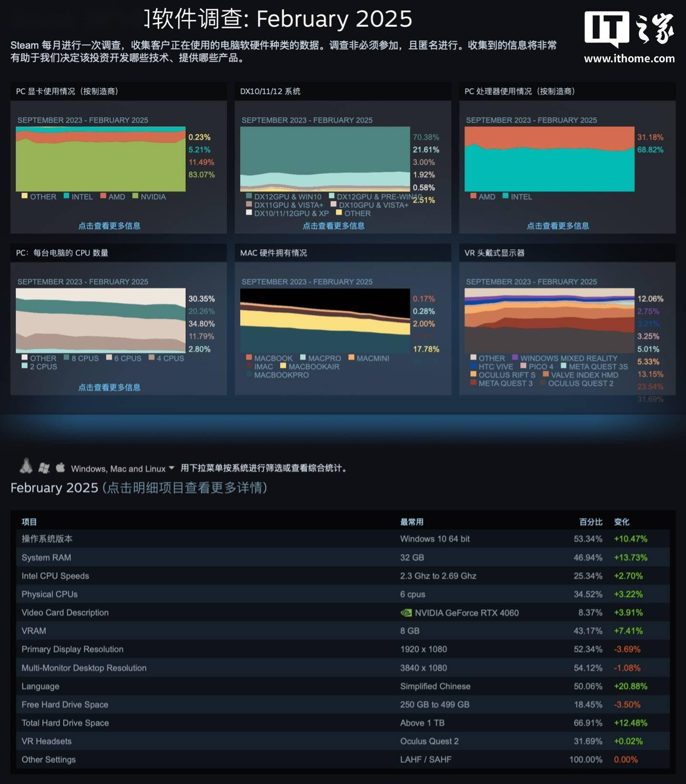
Task: Click the MAC 硬件拥有情况 panel header
Action: (343, 252)
